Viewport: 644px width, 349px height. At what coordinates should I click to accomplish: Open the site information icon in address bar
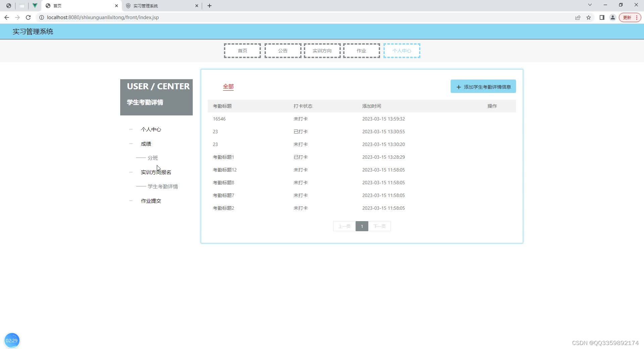click(42, 17)
